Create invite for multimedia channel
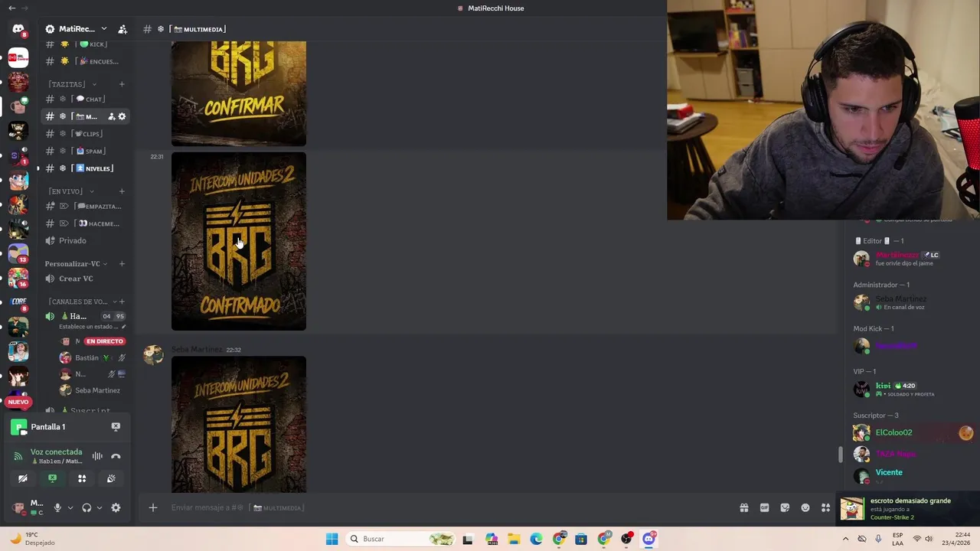This screenshot has height=551, width=980. pyautogui.click(x=111, y=116)
